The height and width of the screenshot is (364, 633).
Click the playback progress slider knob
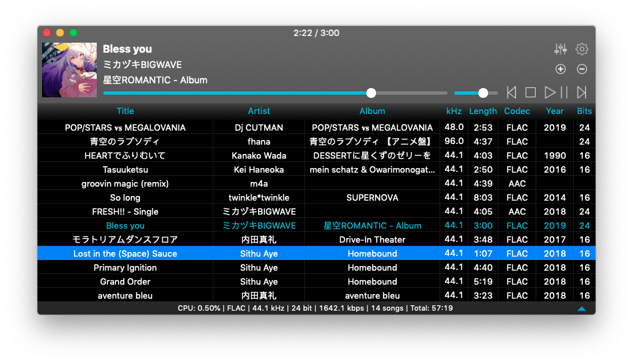[x=371, y=93]
